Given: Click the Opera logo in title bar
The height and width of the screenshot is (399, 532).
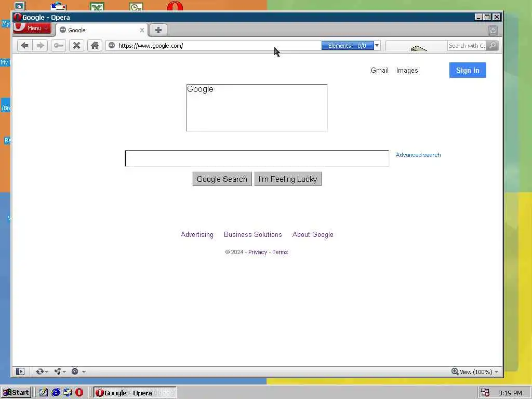Looking at the screenshot, I should point(18,17).
